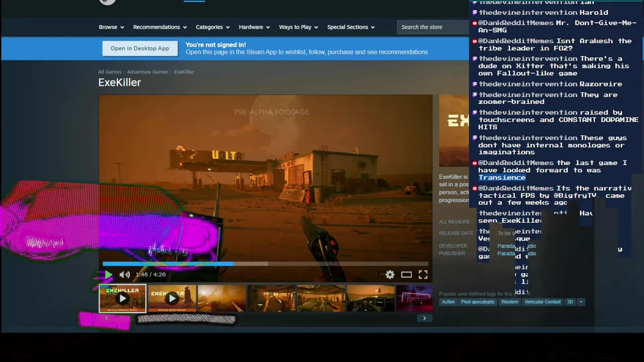
Task: Click the ExeKiller breadcrumb link
Action: (184, 72)
